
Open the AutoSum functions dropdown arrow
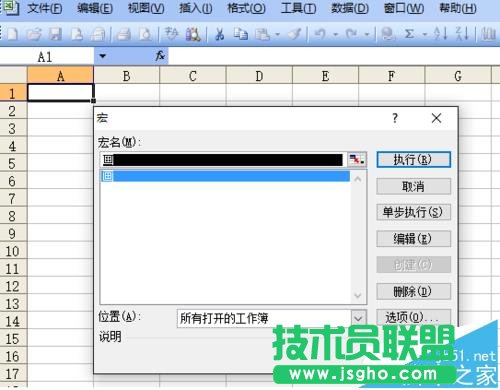click(x=425, y=34)
